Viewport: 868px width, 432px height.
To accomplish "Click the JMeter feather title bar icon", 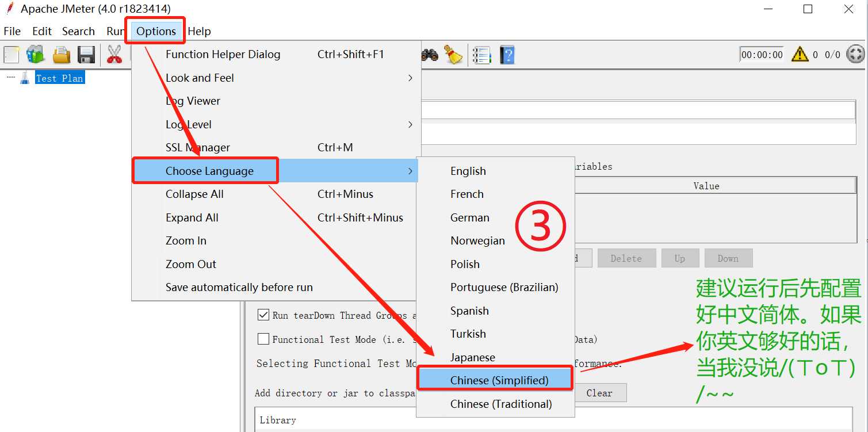I will pos(10,9).
